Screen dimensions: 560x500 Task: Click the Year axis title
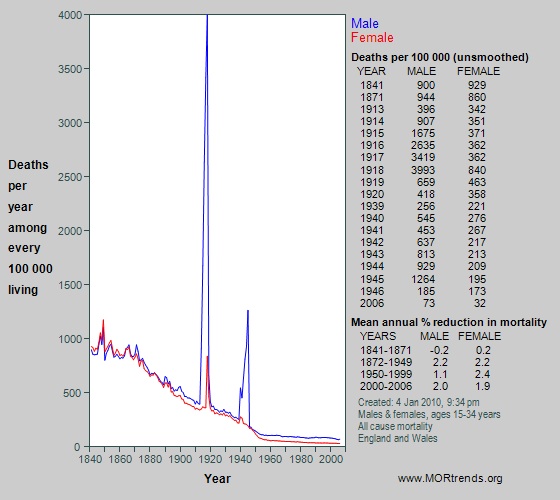coord(217,479)
